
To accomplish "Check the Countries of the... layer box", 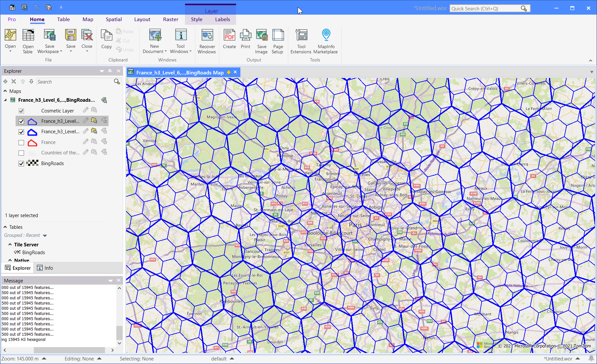I will 21,153.
